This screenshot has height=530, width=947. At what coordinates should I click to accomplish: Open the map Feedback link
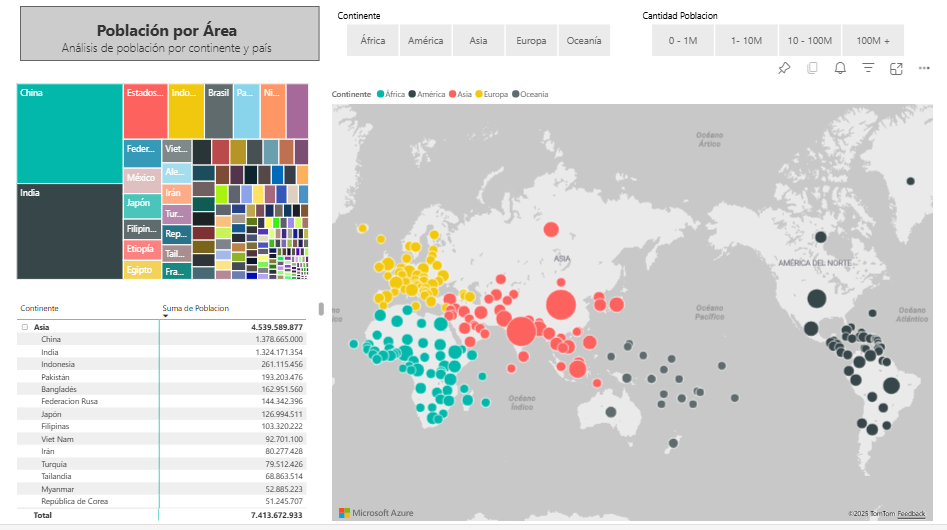point(911,513)
